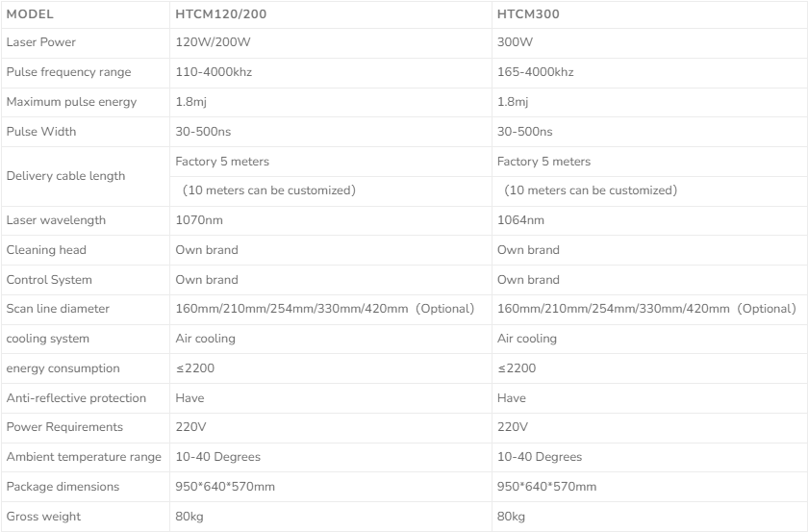808x532 pixels.
Task: Click the Gross weight row label
Action: (x=43, y=517)
